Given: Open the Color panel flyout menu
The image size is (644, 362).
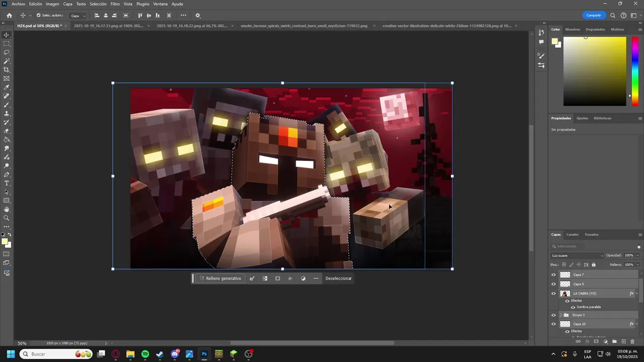Looking at the screenshot, I should 640,29.
